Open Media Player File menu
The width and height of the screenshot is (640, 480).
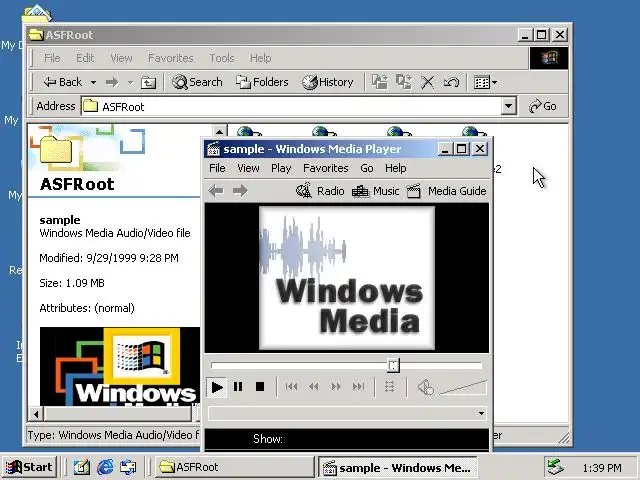pyautogui.click(x=217, y=168)
